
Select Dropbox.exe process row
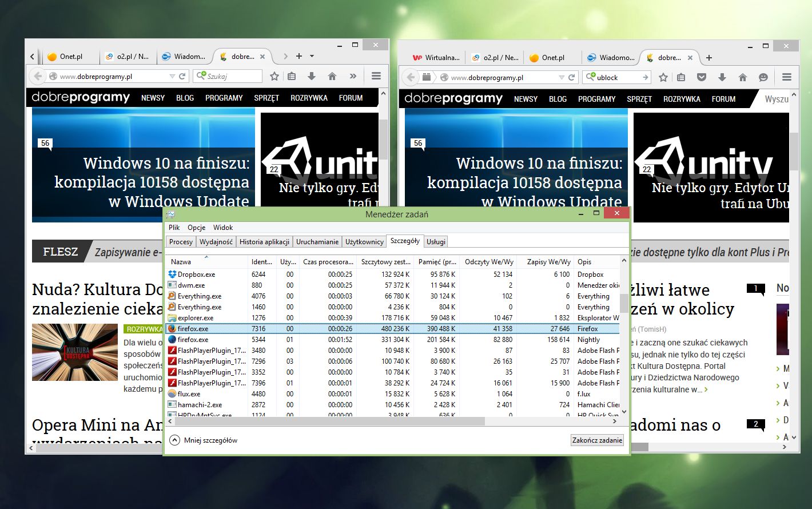pos(393,275)
